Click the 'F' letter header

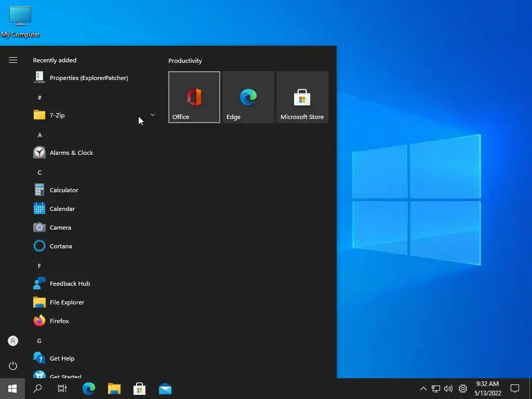pos(39,266)
